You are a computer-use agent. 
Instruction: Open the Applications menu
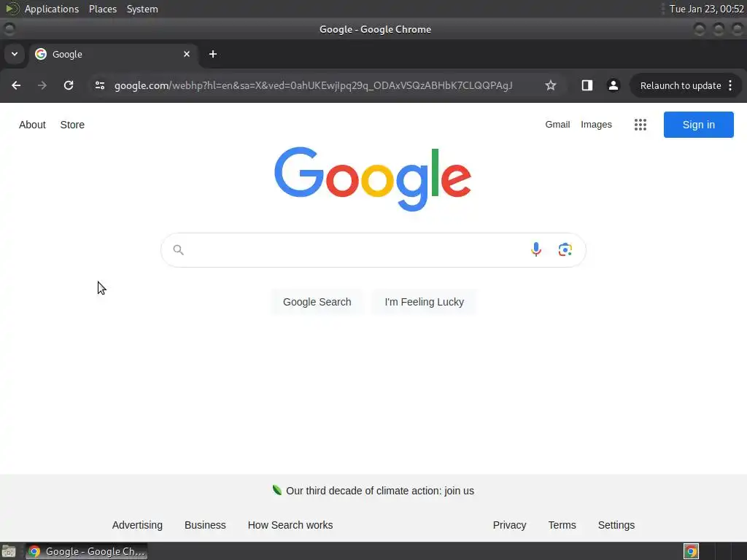[52, 9]
